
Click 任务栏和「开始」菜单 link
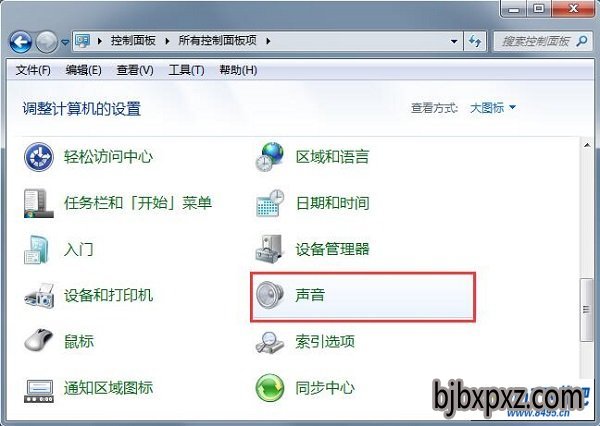(138, 203)
